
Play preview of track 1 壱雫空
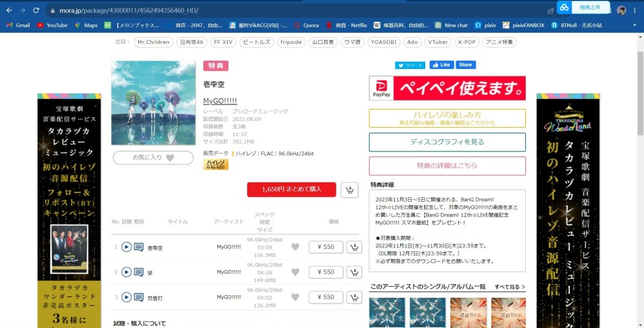(x=126, y=247)
